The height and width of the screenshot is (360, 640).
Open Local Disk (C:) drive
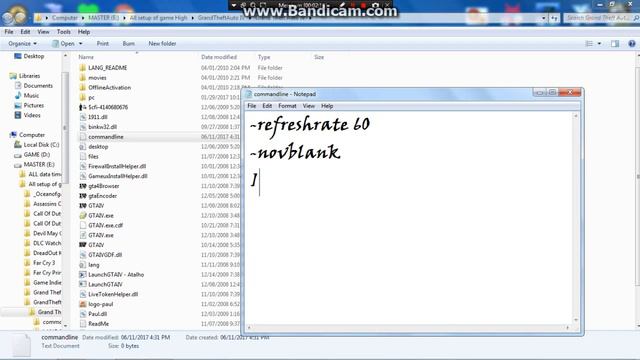[x=41, y=144]
